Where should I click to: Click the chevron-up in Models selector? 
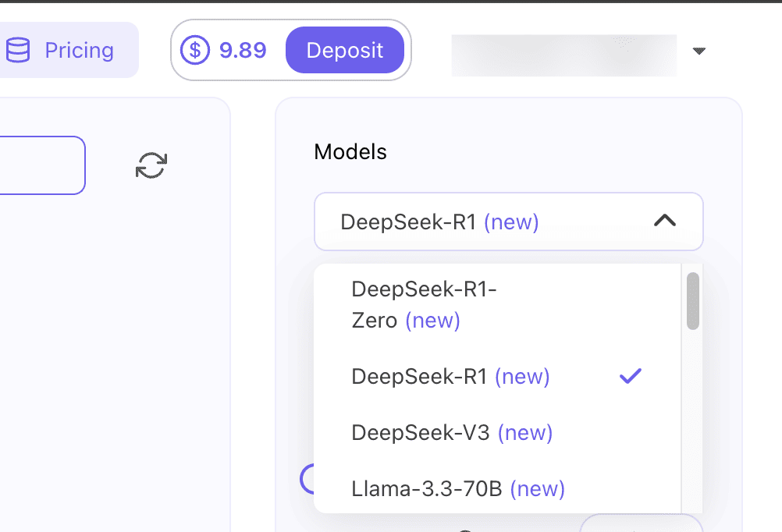665,221
